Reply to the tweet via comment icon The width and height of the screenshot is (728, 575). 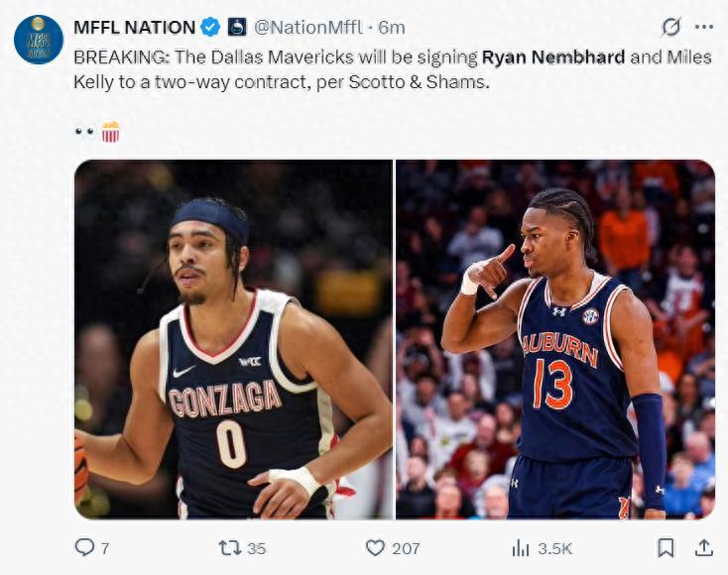(86, 547)
